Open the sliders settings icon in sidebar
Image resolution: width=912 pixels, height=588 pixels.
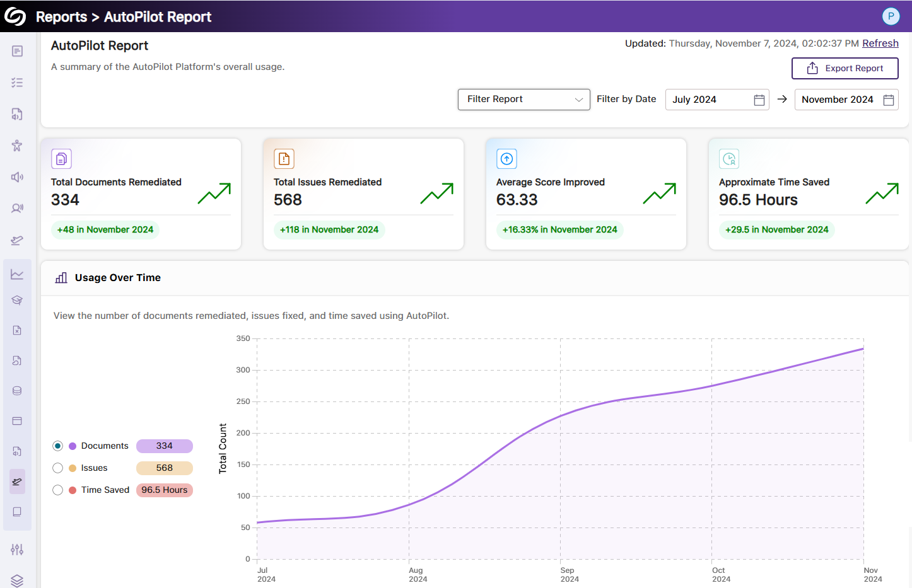[17, 550]
